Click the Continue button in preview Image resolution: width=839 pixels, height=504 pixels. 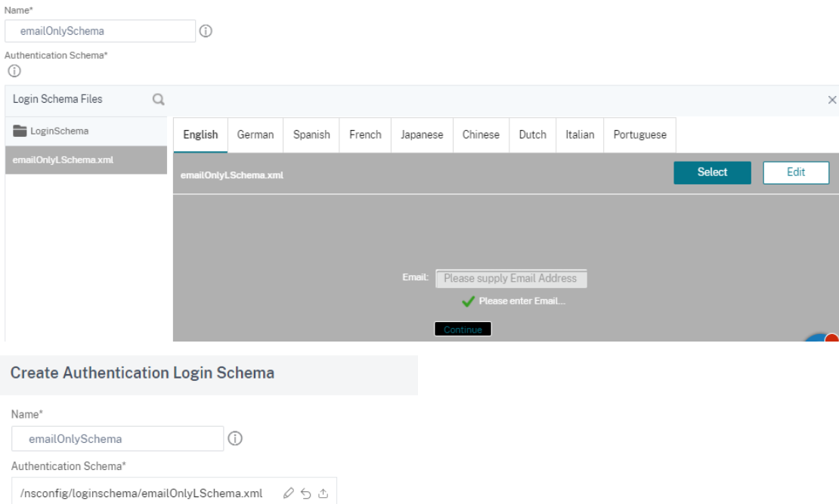pos(463,329)
